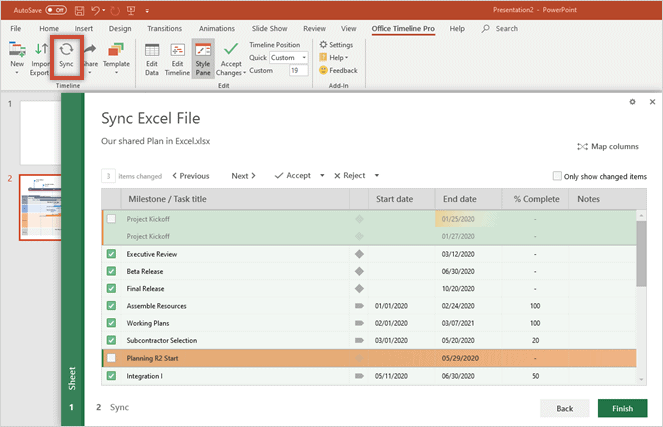Screen dimensions: 663x427
Task: Uncheck the Assemble Resources checkbox
Action: click(111, 305)
